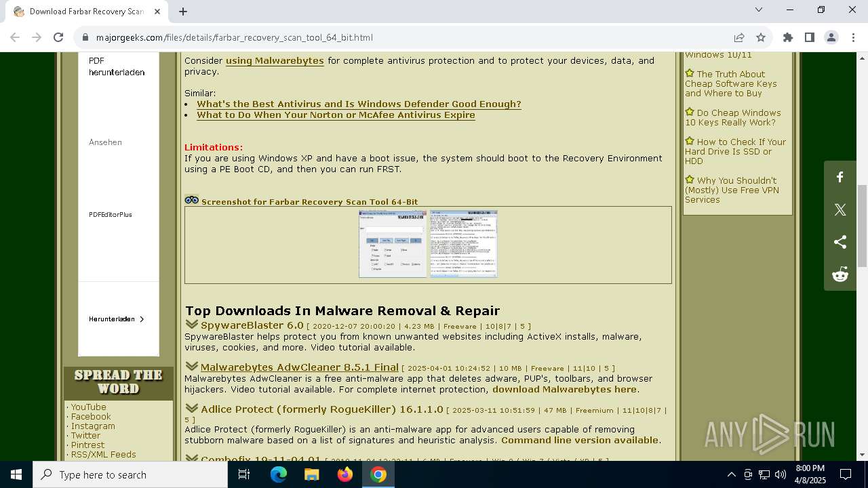This screenshot has width=868, height=488.
Task: Open Pintrest link under Spread the Word
Action: click(87, 445)
